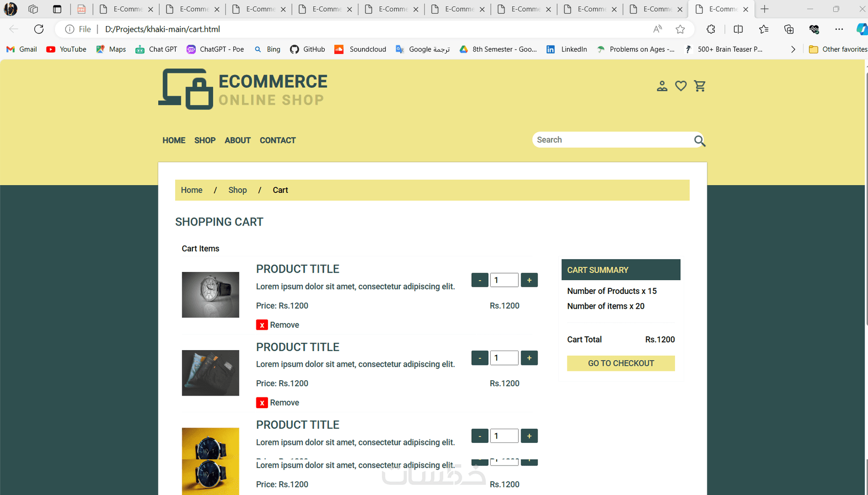Open the Maps bookmark
This screenshot has width=868, height=495.
[x=111, y=49]
